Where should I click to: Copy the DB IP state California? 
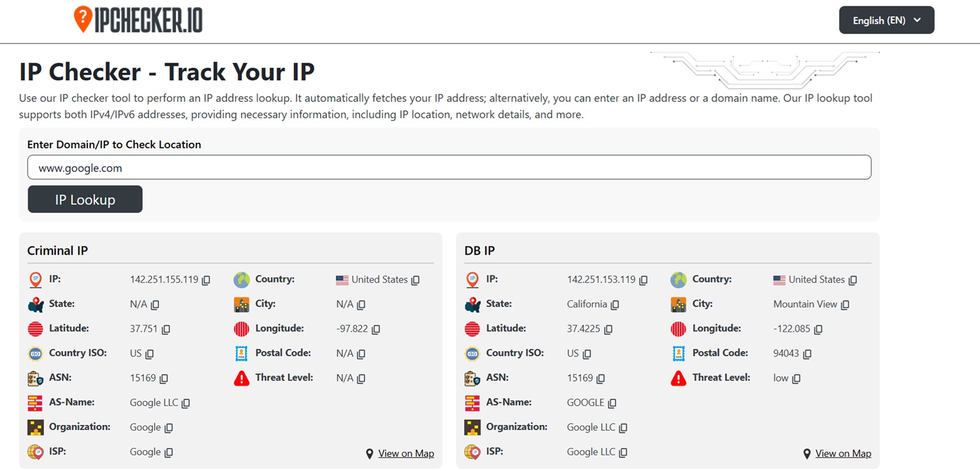pos(615,305)
